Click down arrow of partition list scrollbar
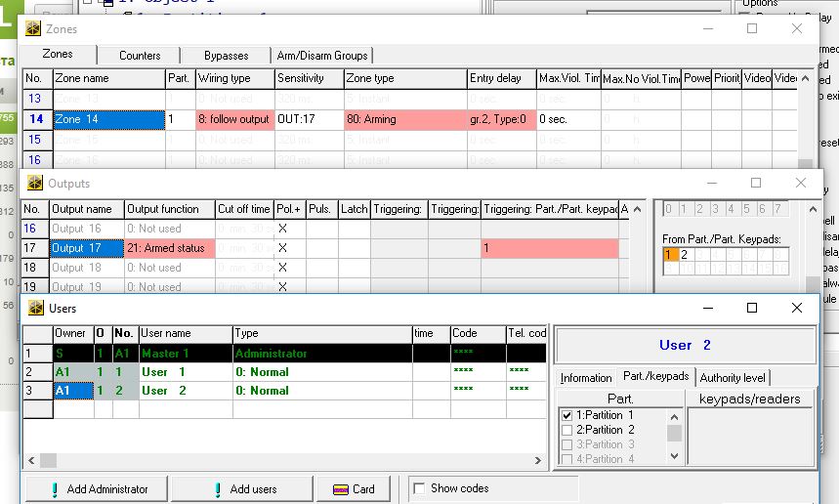Screen dimensions: 839x504 coord(674,456)
